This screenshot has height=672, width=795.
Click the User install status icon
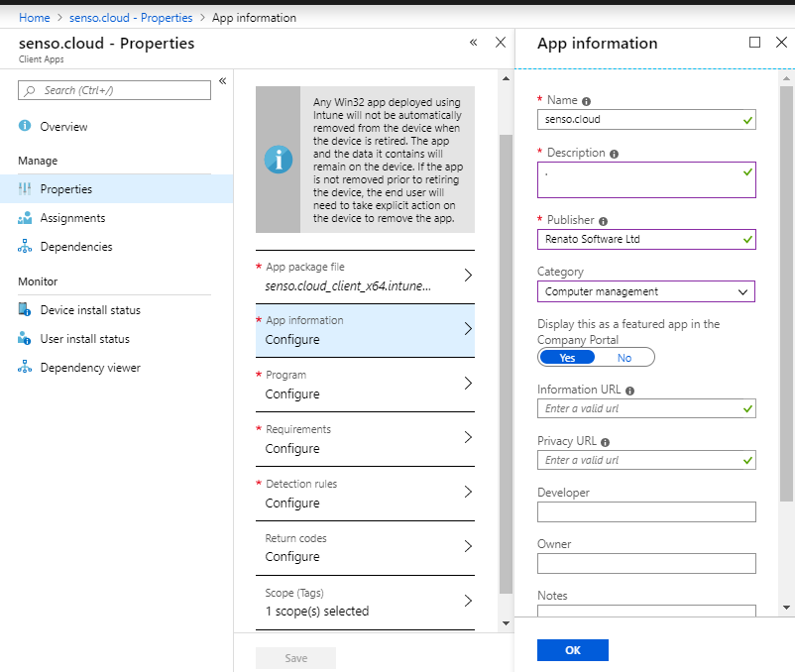(x=25, y=339)
